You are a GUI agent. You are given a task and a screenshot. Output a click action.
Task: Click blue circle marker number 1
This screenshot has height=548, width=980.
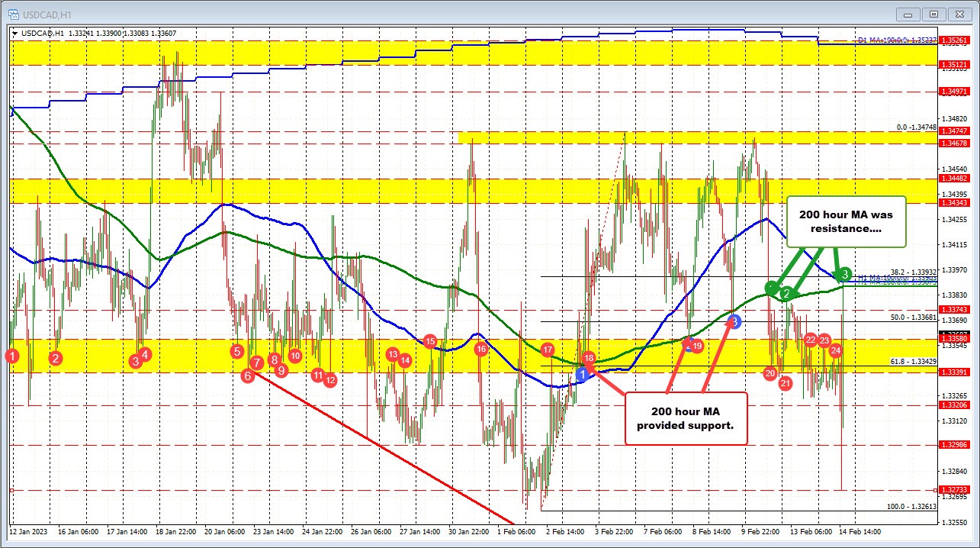point(583,374)
